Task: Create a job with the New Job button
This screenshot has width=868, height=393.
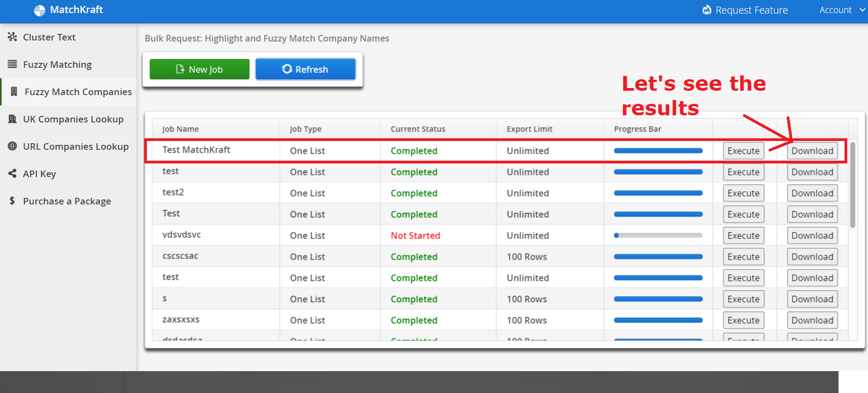Action: point(199,69)
